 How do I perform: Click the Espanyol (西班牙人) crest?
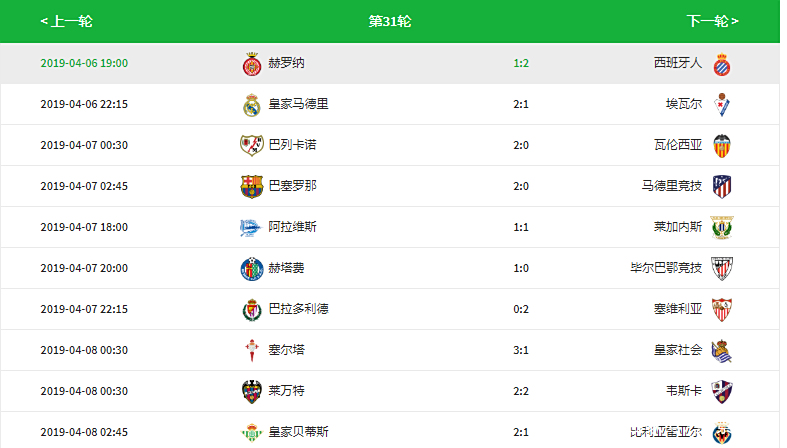pos(721,63)
